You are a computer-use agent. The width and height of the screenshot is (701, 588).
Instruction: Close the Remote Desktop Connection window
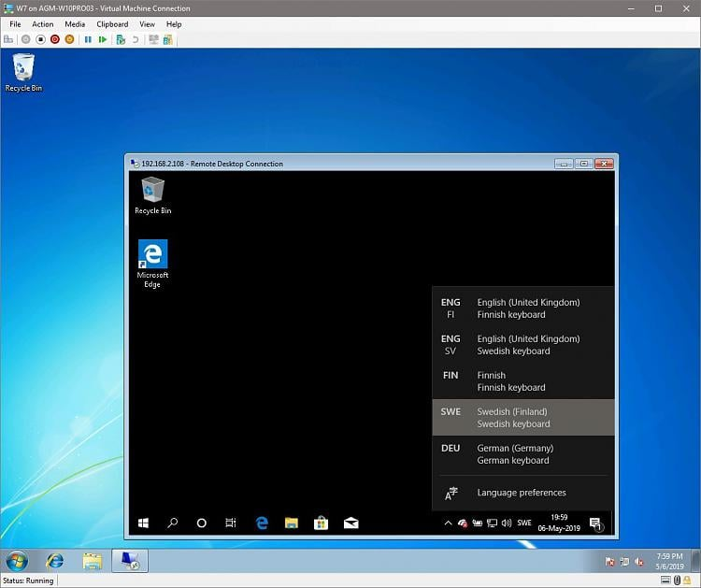[x=604, y=164]
